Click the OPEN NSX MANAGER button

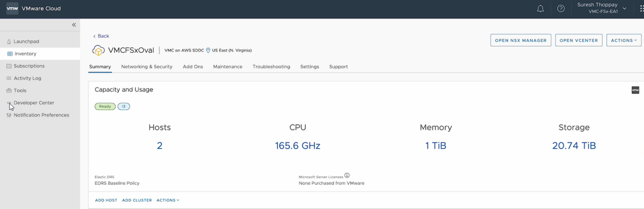coord(520,40)
